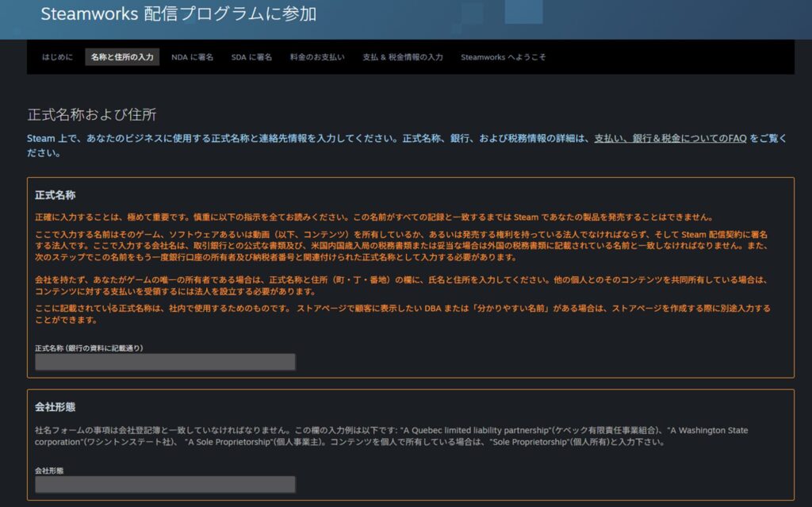Open the 支払い、銀行＆税金についてのFAQ link
The width and height of the screenshot is (812, 507).
pos(670,138)
